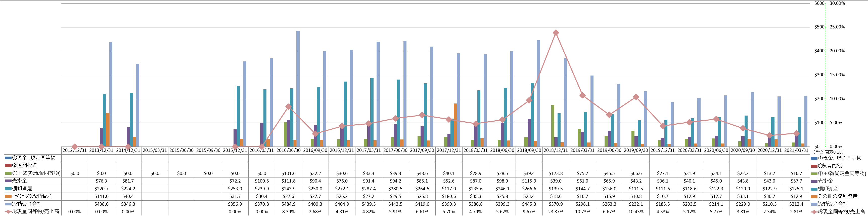Select the cell showing $57.7

(x=796, y=181)
